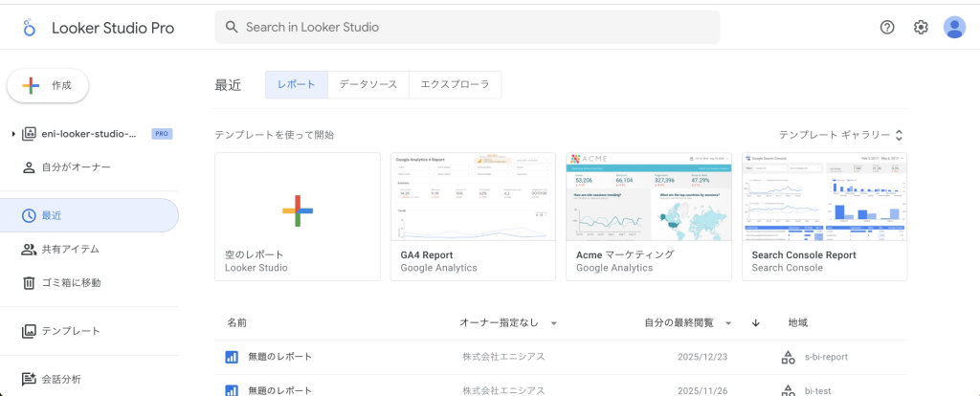980x396 pixels.
Task: Open the help question mark icon
Action: pyautogui.click(x=887, y=28)
